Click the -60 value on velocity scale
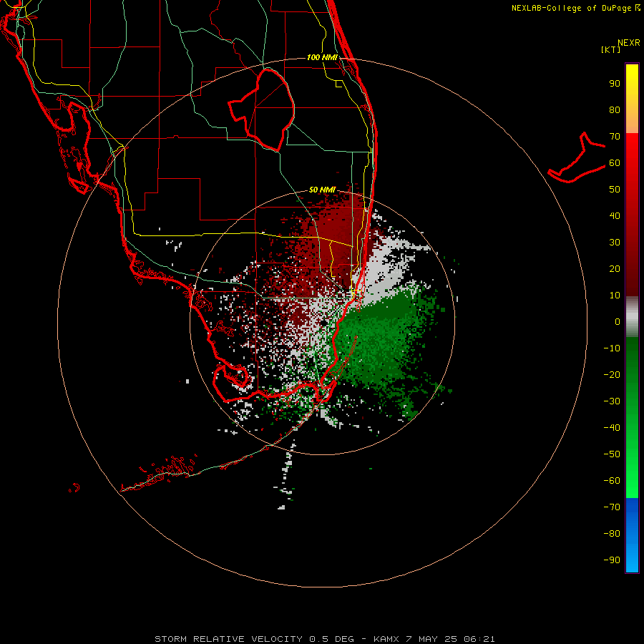This screenshot has width=644, height=644. tap(612, 481)
